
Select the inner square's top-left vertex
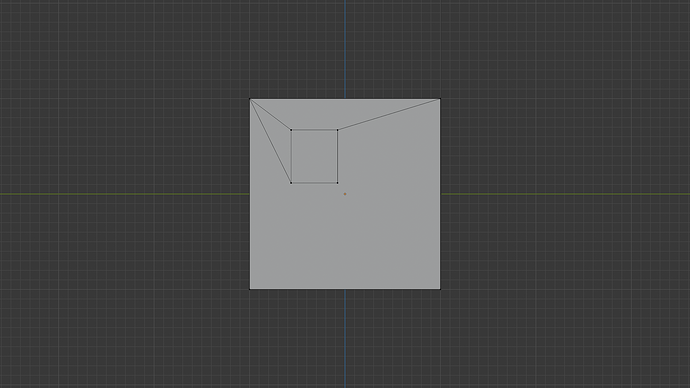coord(291,130)
